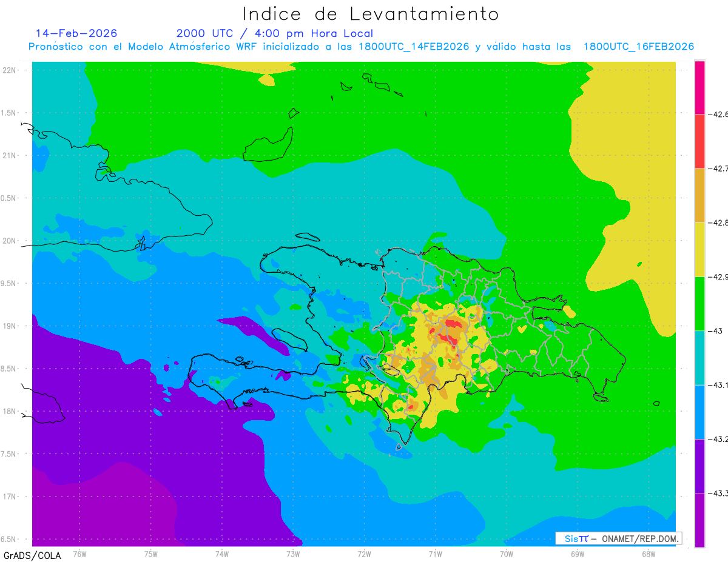Image resolution: width=728 pixels, height=562 pixels.
Task: Click the -43 legend value
Action: [x=715, y=331]
